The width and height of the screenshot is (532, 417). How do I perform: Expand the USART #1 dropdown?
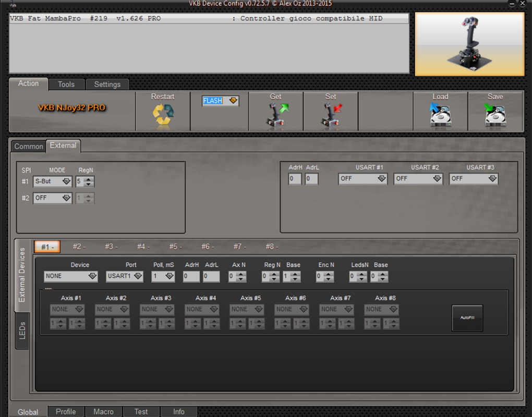pos(362,179)
